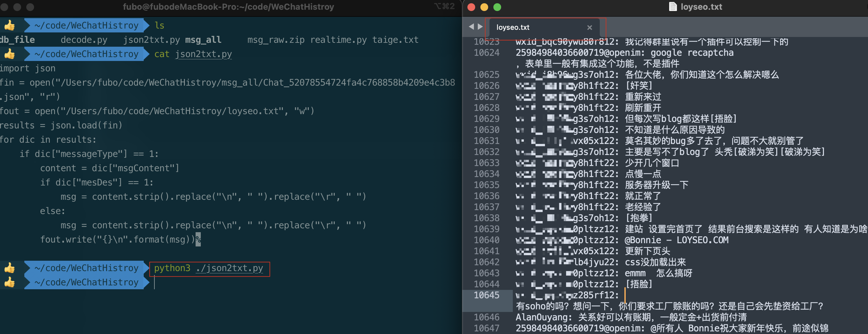
Task: Close the loyseo.txt tab
Action: 589,28
